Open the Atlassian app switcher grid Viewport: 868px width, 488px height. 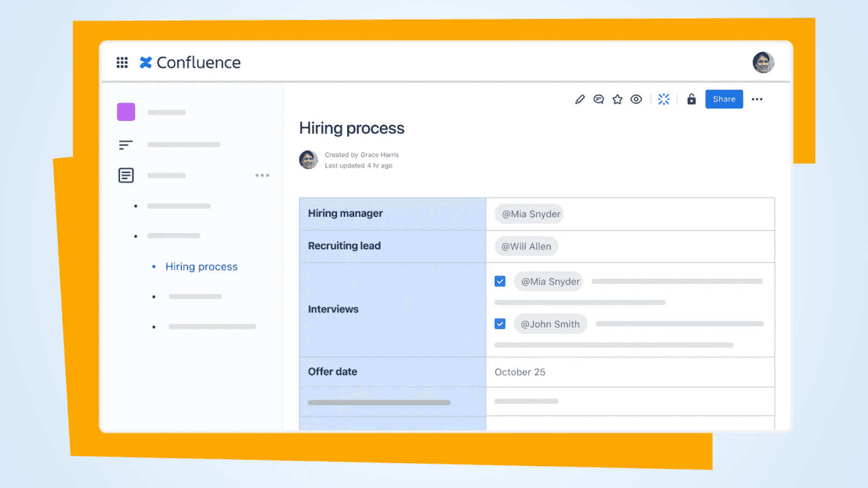point(122,62)
